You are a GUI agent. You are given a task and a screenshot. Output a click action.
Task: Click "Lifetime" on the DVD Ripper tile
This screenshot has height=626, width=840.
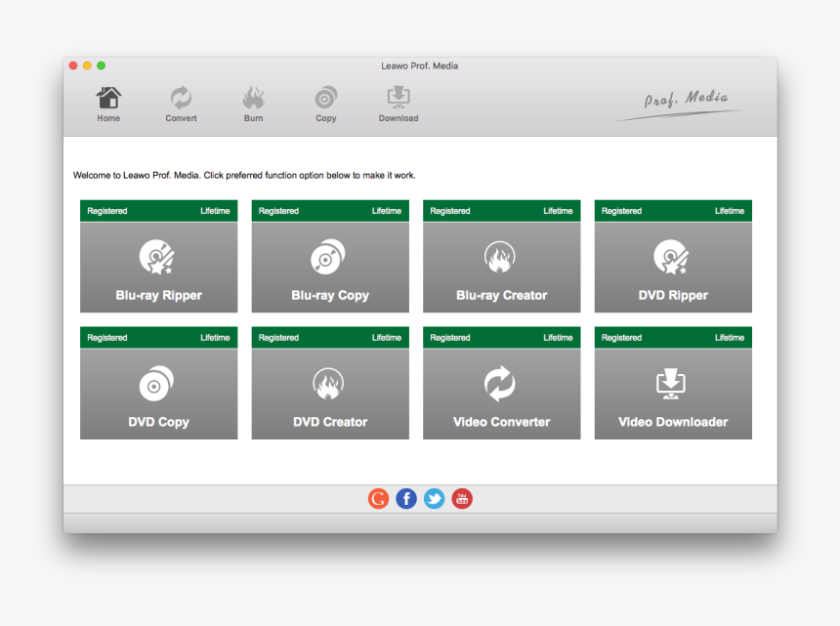click(729, 211)
